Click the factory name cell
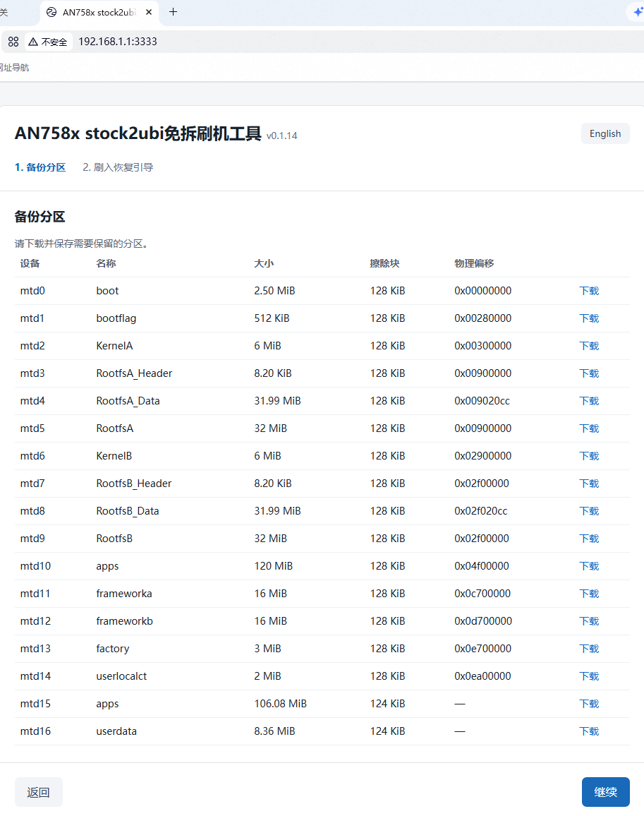This screenshot has width=644, height=816. point(112,649)
